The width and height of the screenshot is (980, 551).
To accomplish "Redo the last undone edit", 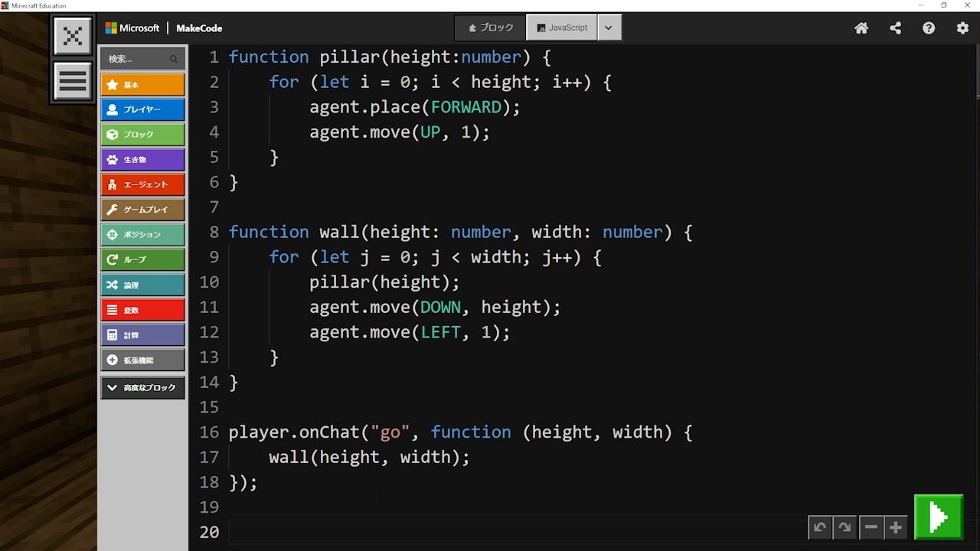I will click(844, 527).
